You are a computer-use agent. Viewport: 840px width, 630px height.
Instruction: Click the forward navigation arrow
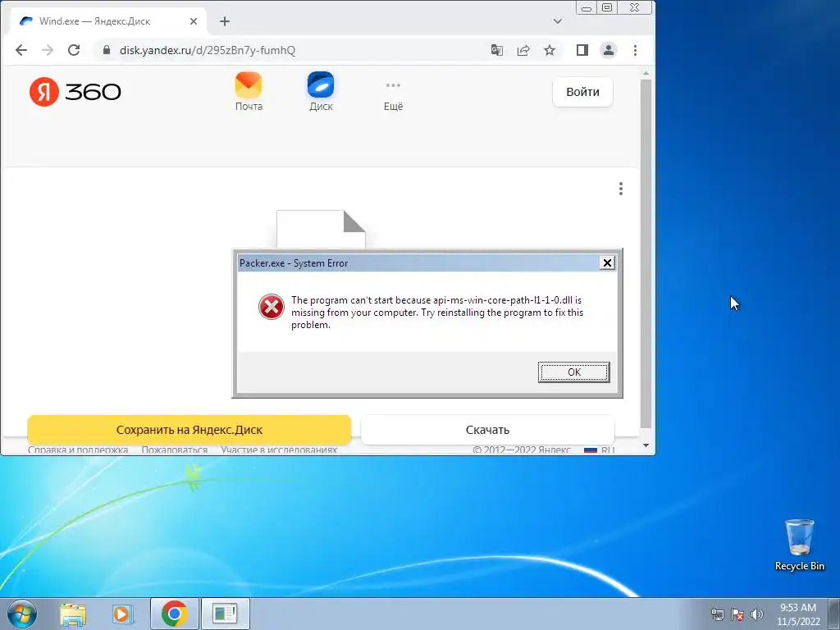click(47, 50)
